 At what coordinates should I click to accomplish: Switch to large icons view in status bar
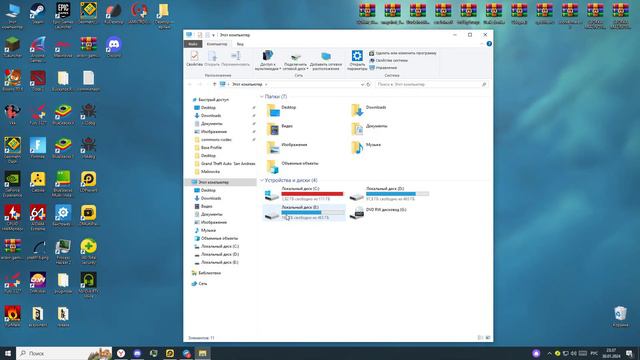tap(488, 338)
